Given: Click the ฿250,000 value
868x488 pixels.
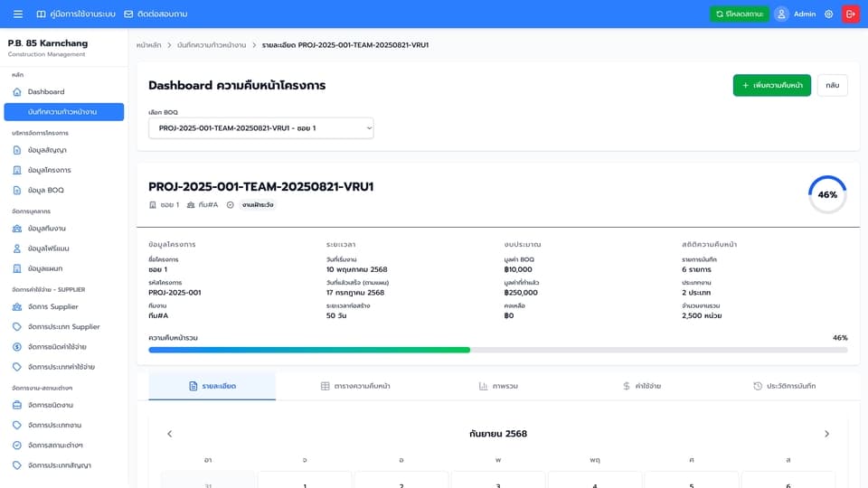Looking at the screenshot, I should [521, 293].
